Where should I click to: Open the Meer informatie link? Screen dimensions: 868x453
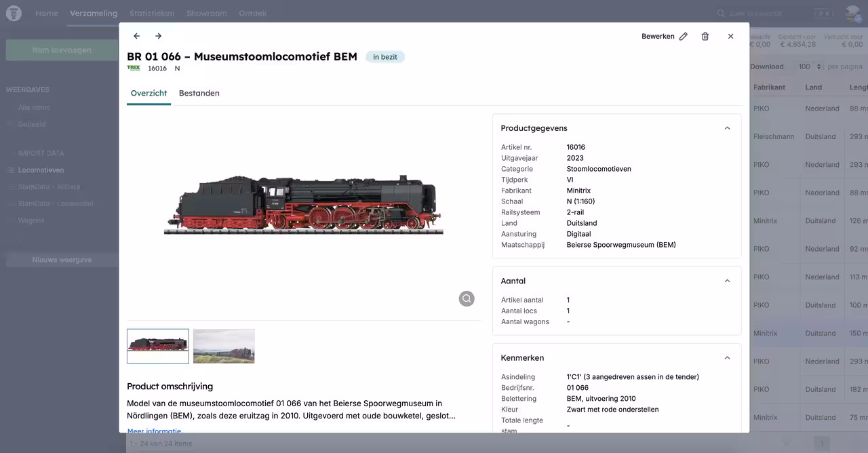(154, 431)
